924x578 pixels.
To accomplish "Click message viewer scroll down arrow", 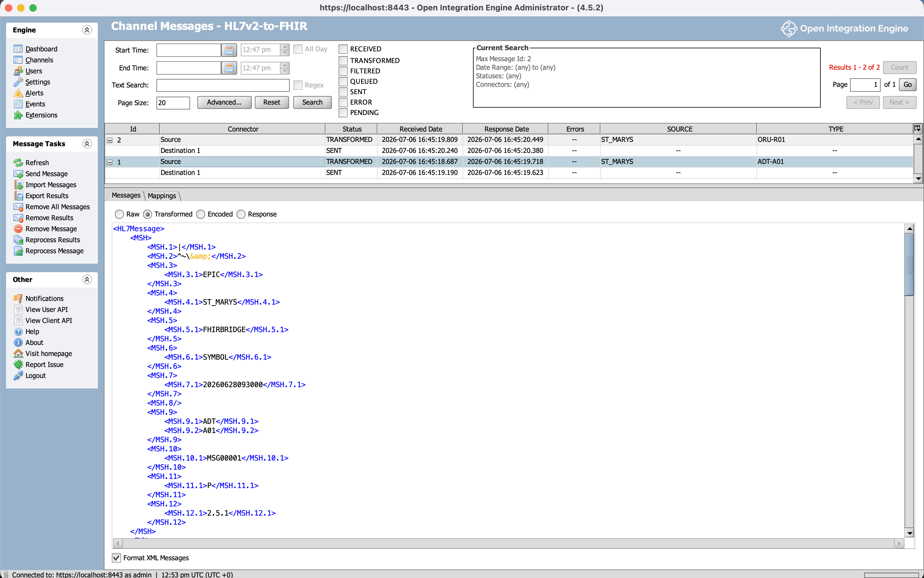I will pos(910,533).
